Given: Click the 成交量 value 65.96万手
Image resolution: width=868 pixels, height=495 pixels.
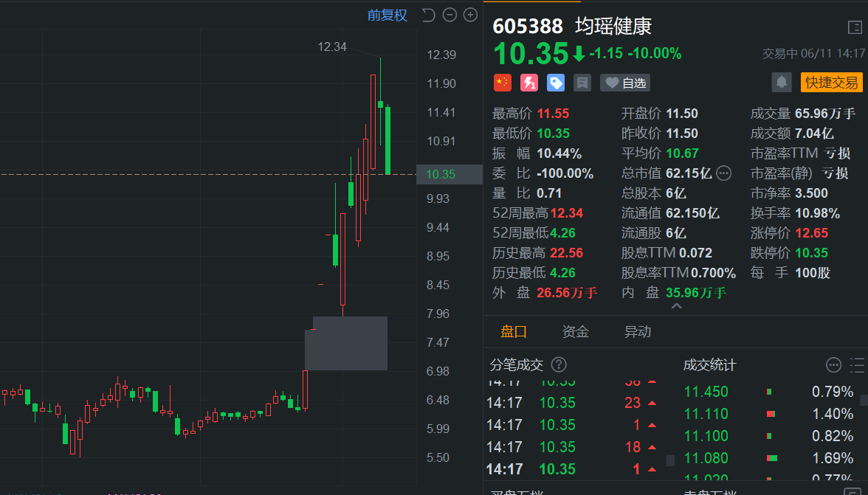Looking at the screenshot, I should coord(825,114).
